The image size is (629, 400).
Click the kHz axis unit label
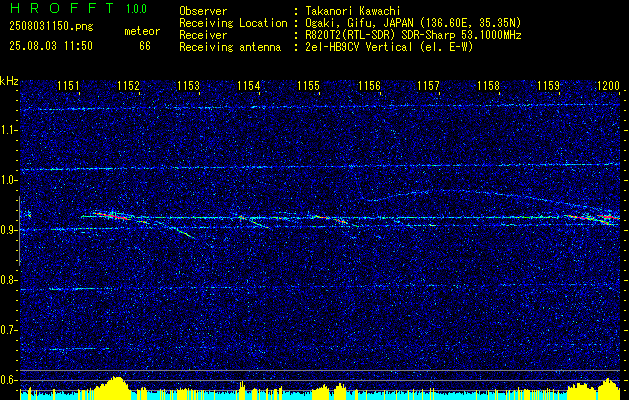tap(9, 81)
